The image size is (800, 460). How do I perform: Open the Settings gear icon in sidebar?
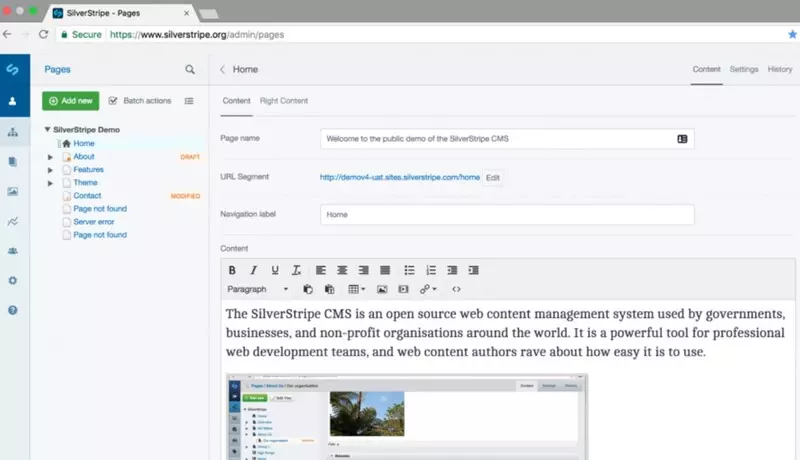pos(13,280)
